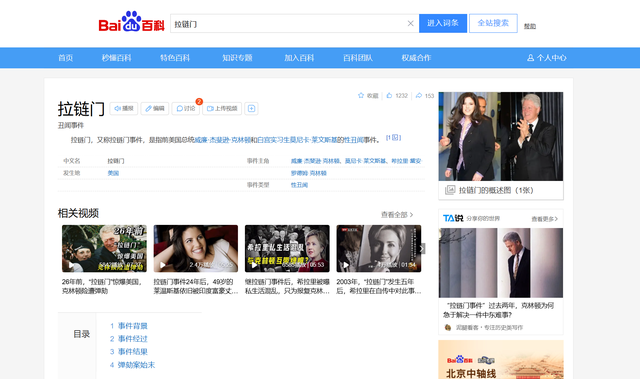Open the 百科团队 menu item
The image size is (640, 379).
coord(358,58)
